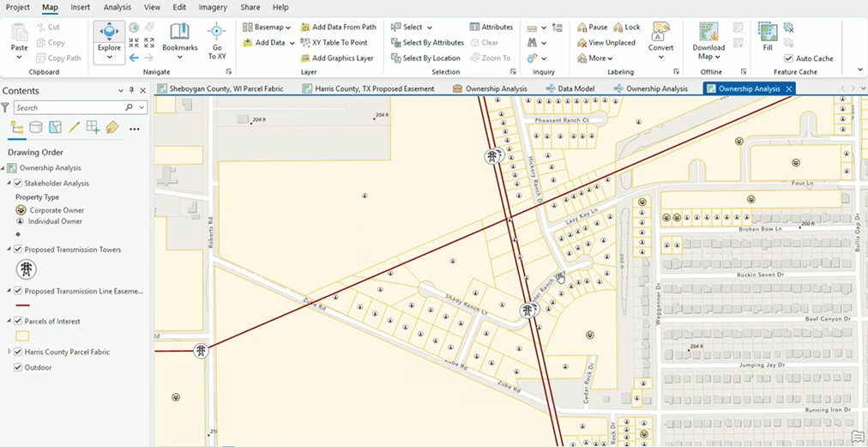This screenshot has height=447, width=868.
Task: Collapse the Stakeholder Analysis layer
Action: (x=9, y=184)
